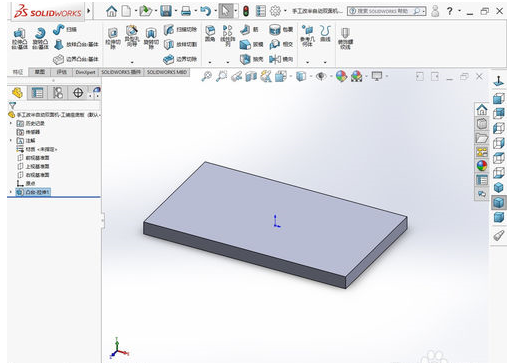Open the Reference Geometry tool
The height and width of the screenshot is (363, 524).
pyautogui.click(x=307, y=36)
